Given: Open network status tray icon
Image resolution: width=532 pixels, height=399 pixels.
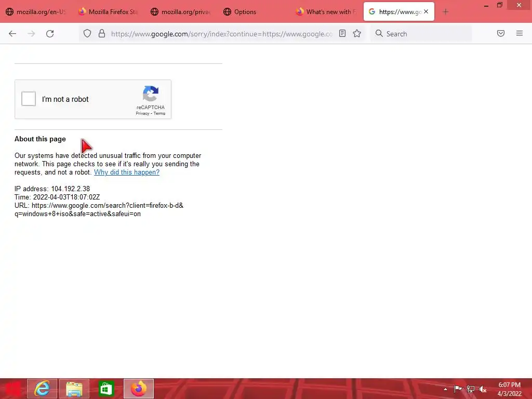Looking at the screenshot, I should point(471,389).
